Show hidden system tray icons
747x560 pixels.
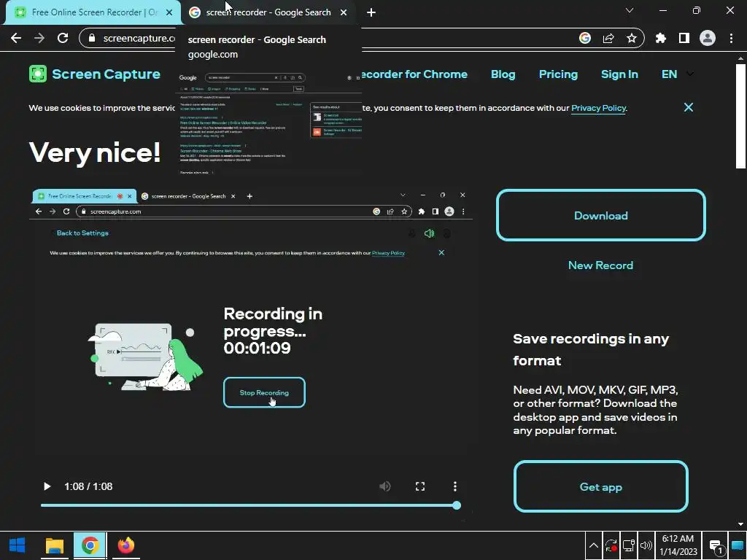593,545
